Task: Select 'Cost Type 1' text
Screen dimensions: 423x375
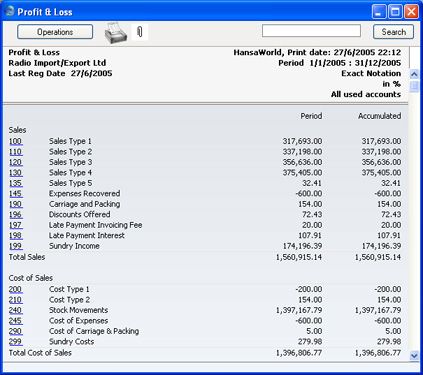Action: click(x=69, y=289)
